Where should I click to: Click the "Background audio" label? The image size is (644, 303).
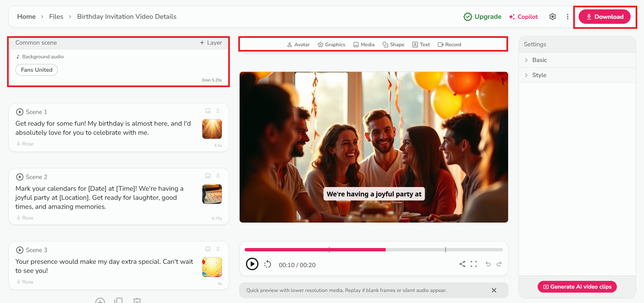pos(43,57)
